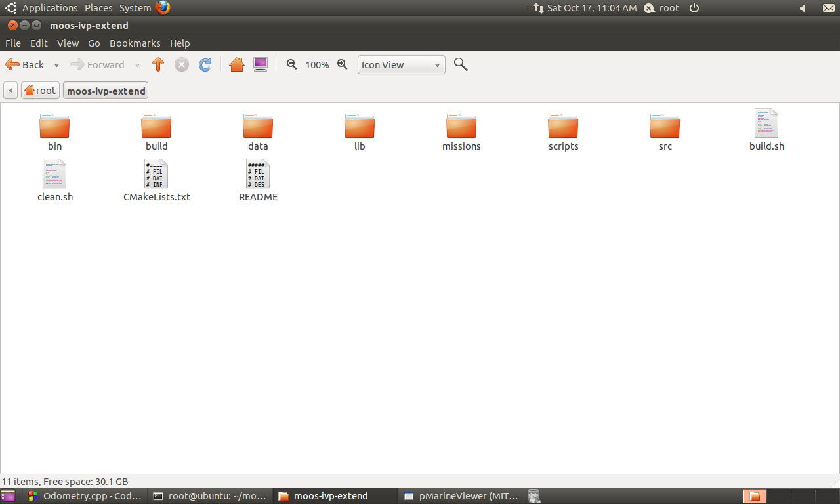Toggle the path bar left arrow
Image resolution: width=840 pixels, height=504 pixels.
click(x=10, y=91)
